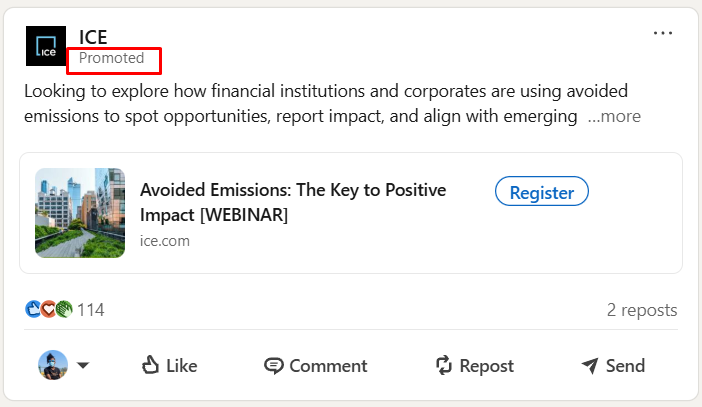Viewport: 702px width, 407px height.
Task: Click the green support reaction icon
Action: pyautogui.click(x=64, y=309)
